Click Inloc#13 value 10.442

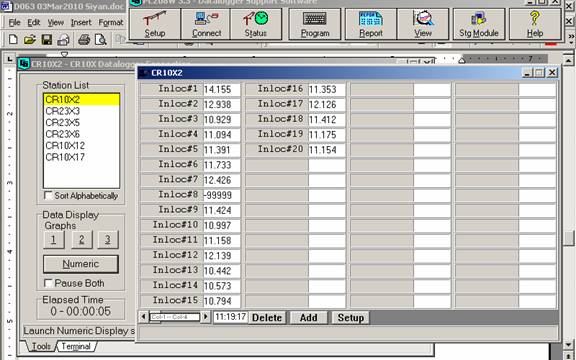point(222,270)
